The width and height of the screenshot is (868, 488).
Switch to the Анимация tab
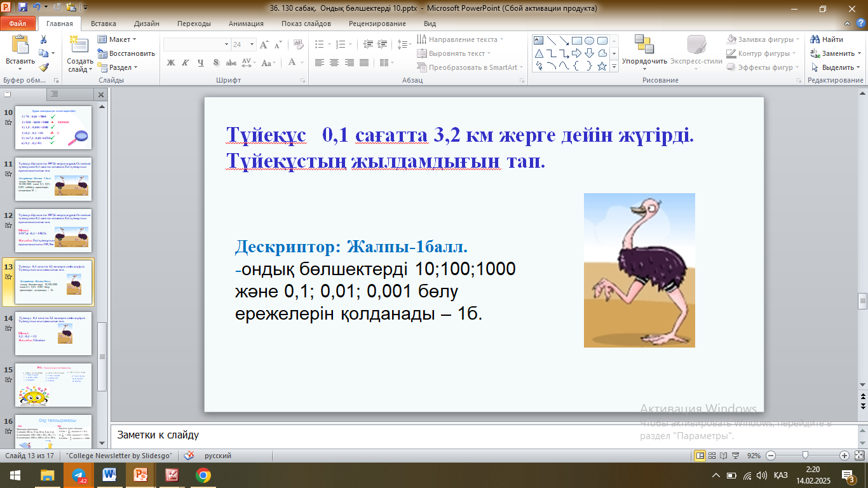(246, 24)
